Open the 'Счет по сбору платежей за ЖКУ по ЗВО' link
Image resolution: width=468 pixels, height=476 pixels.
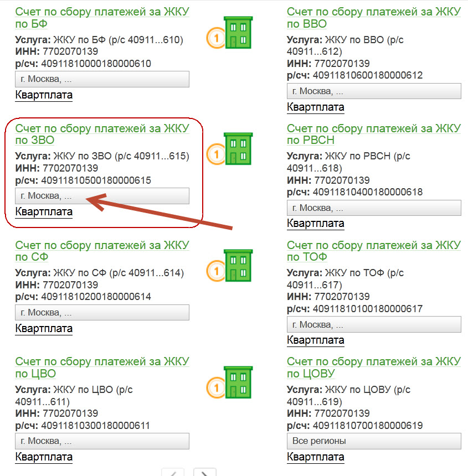[102, 134]
